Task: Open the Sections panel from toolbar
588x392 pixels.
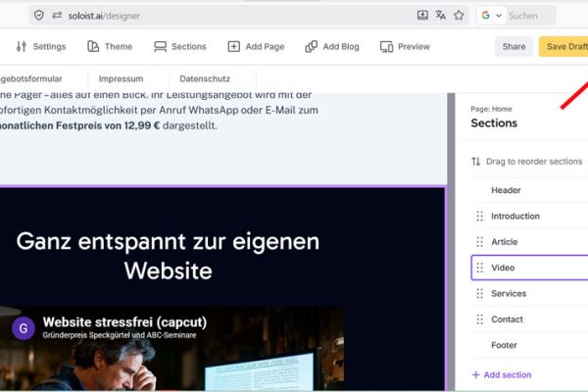Action: coord(180,46)
